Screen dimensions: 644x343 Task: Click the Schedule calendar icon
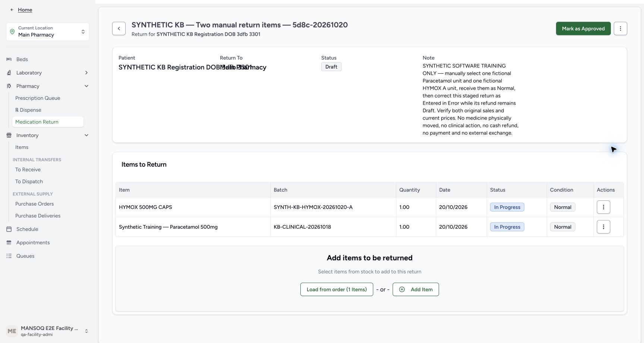point(9,229)
